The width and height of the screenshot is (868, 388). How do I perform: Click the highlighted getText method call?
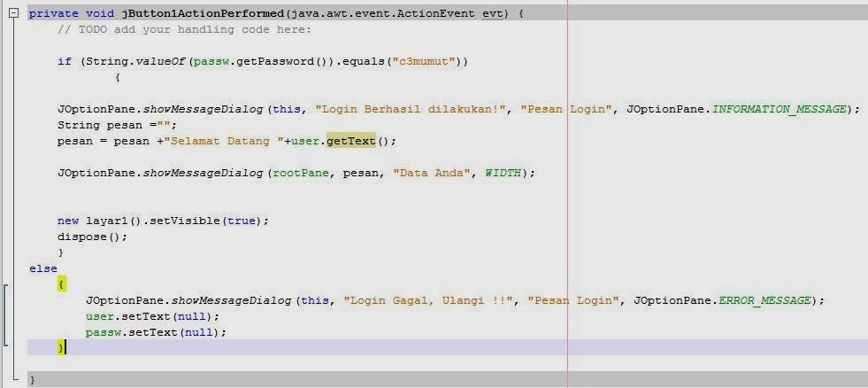351,142
